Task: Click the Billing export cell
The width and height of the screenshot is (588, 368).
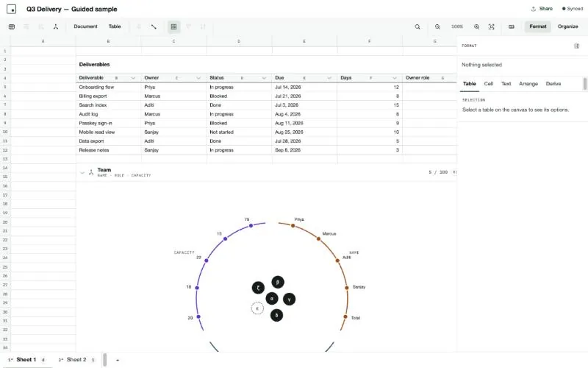Action: point(109,96)
